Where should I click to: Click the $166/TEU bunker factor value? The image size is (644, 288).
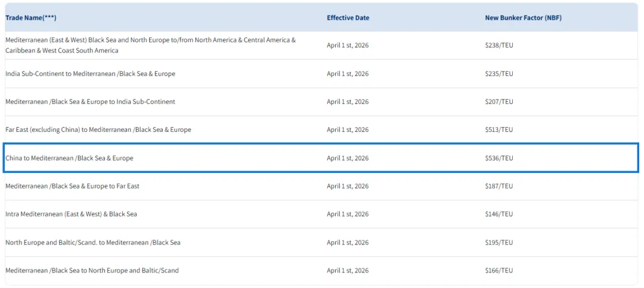point(499,271)
